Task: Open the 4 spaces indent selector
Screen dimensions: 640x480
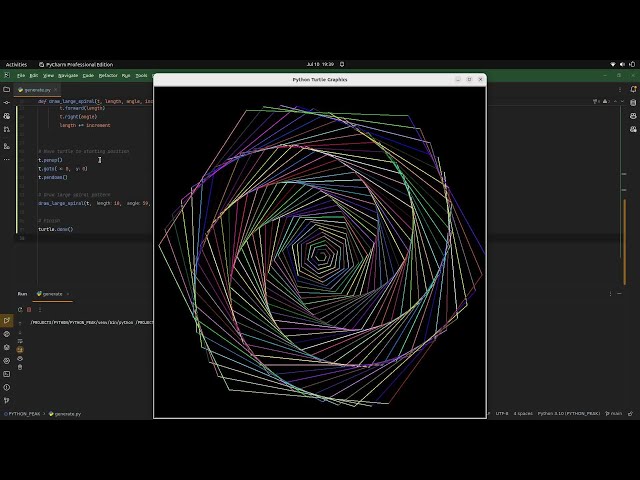Action: pos(523,413)
